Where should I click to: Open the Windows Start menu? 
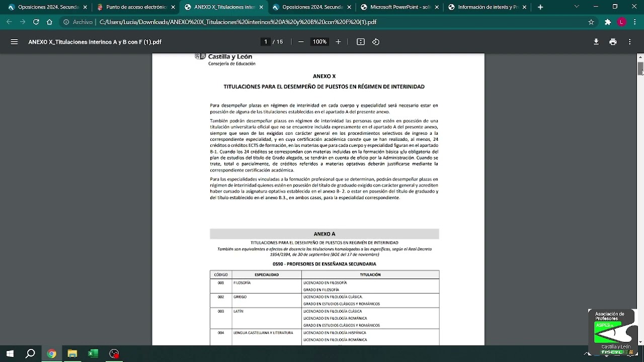point(10,353)
